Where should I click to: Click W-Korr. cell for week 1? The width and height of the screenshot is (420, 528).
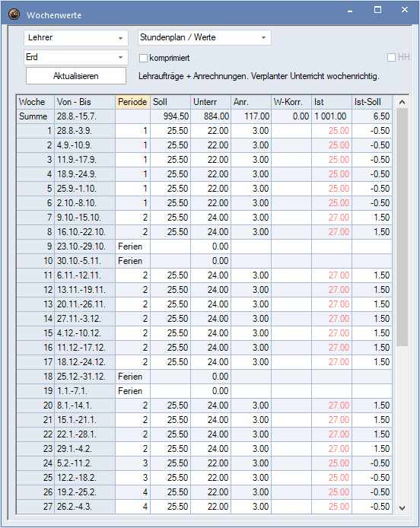pos(291,131)
